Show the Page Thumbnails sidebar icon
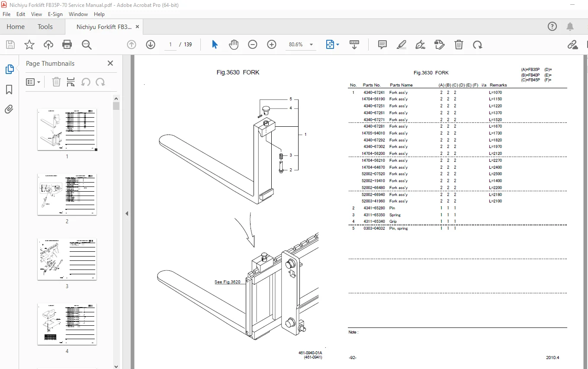Screen dimensions: 588x369 point(9,69)
